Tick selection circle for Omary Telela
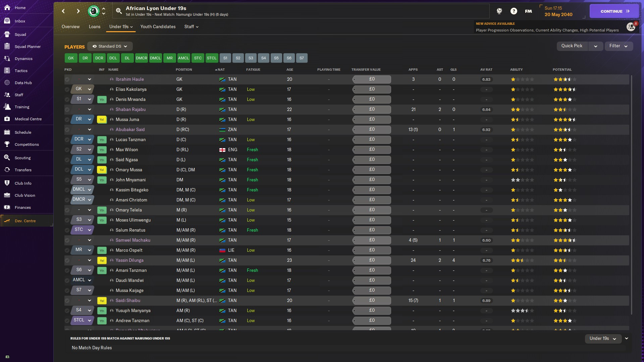This screenshot has width=644, height=362. [67, 210]
